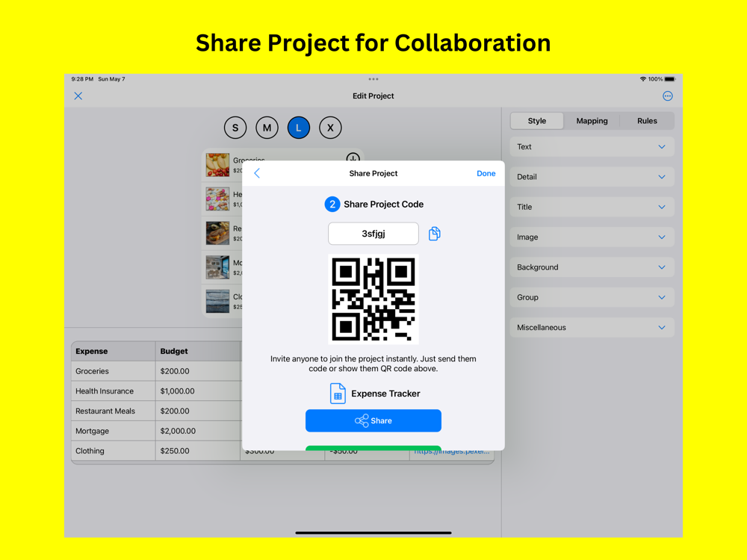This screenshot has height=560, width=747.
Task: Open the more options ellipsis menu
Action: 667,96
